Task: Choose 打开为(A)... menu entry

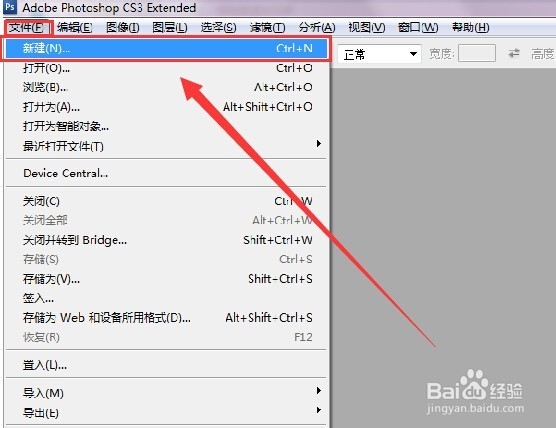Action: point(166,107)
